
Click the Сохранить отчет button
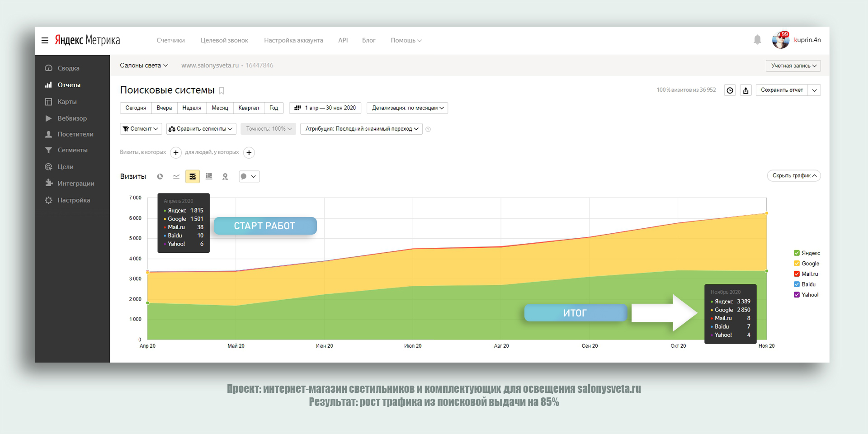pos(782,90)
